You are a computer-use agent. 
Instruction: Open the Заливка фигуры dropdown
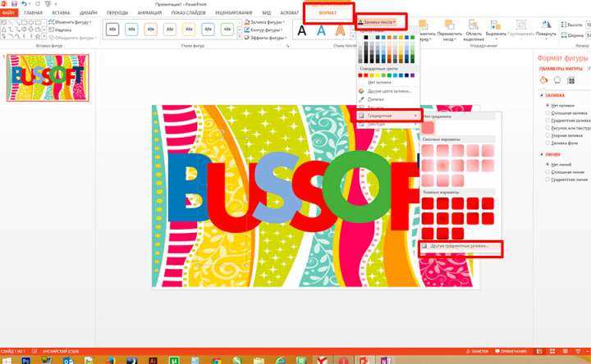pos(264,22)
